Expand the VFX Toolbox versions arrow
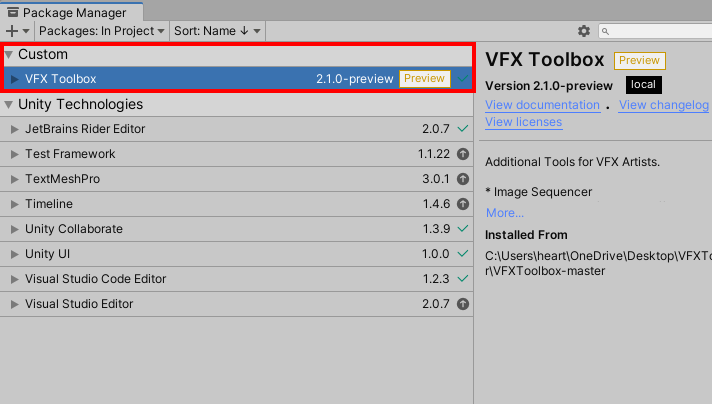Viewport: 712px width, 404px height. [x=15, y=79]
